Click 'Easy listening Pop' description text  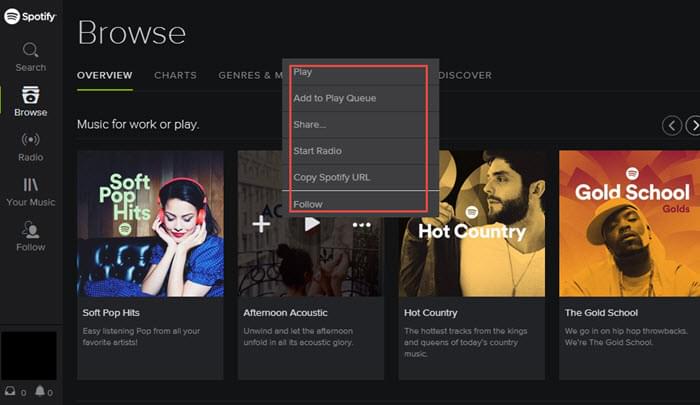(x=141, y=337)
